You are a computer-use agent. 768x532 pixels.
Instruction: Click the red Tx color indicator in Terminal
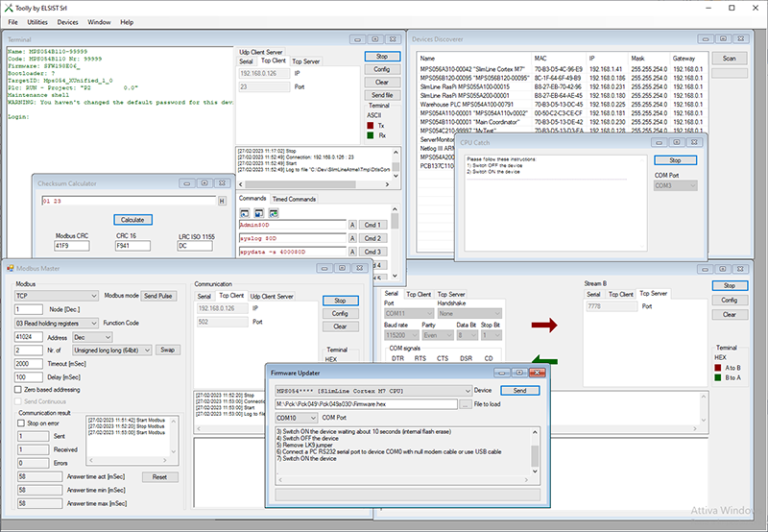point(371,125)
